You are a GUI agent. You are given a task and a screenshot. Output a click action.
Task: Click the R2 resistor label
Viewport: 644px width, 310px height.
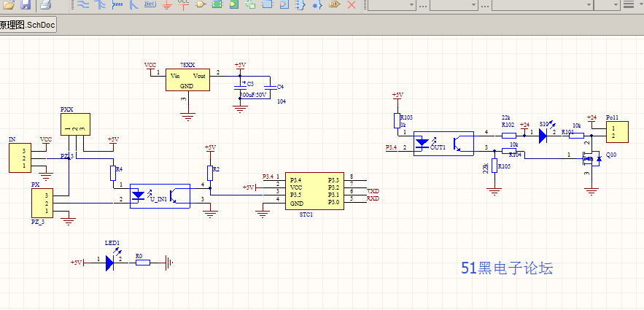point(217,168)
